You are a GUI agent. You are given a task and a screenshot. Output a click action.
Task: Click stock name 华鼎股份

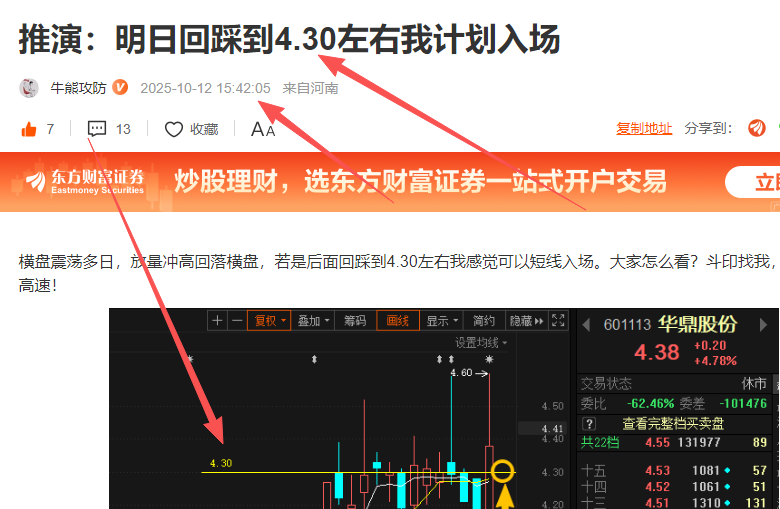pos(697,324)
